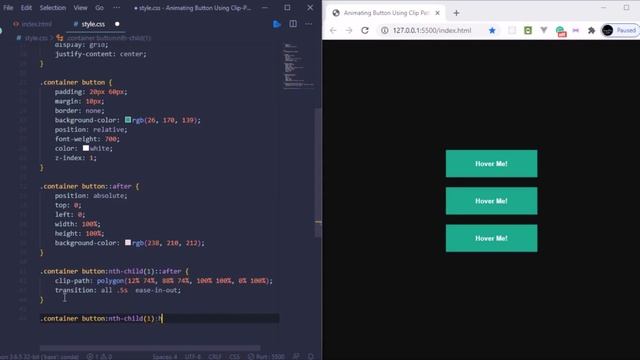This screenshot has height=360, width=640.
Task: Switch to the index.html editor tab
Action: coord(32,24)
